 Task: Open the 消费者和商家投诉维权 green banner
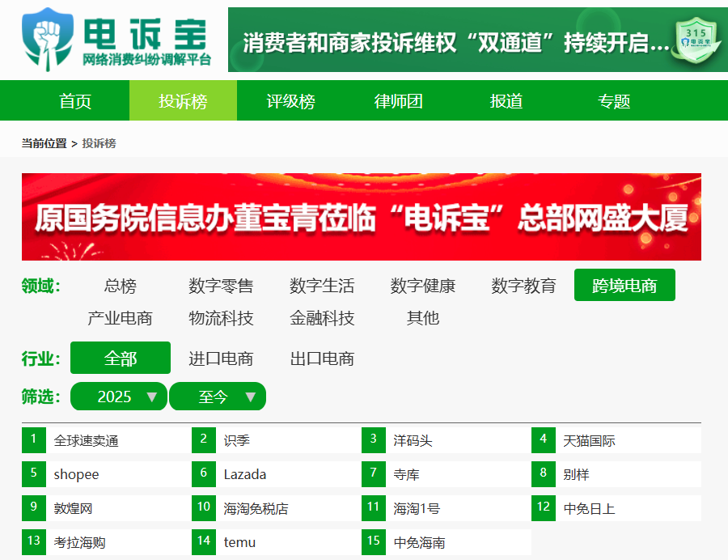(478, 40)
